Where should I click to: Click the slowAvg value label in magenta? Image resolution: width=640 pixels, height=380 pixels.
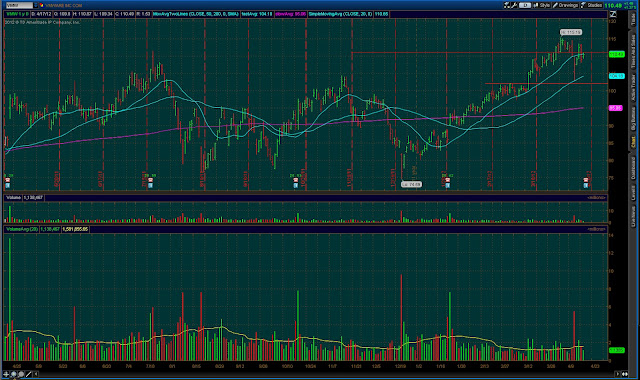pyautogui.click(x=291, y=14)
